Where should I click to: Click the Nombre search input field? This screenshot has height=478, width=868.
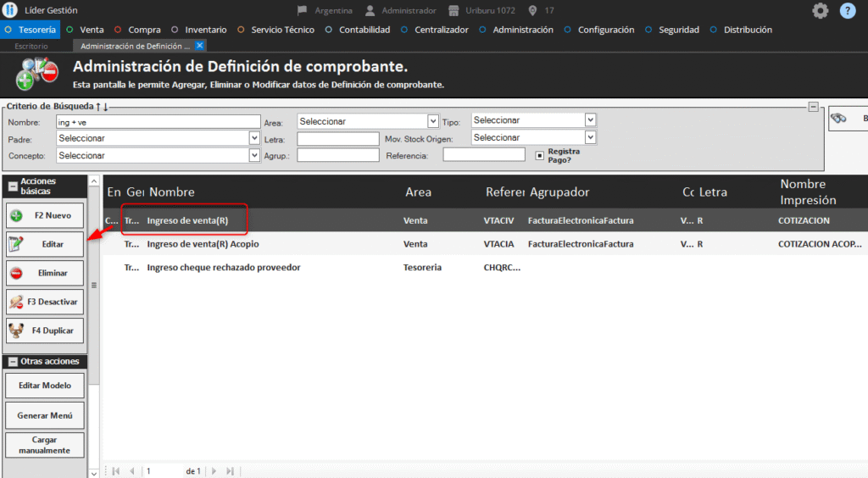(x=157, y=122)
